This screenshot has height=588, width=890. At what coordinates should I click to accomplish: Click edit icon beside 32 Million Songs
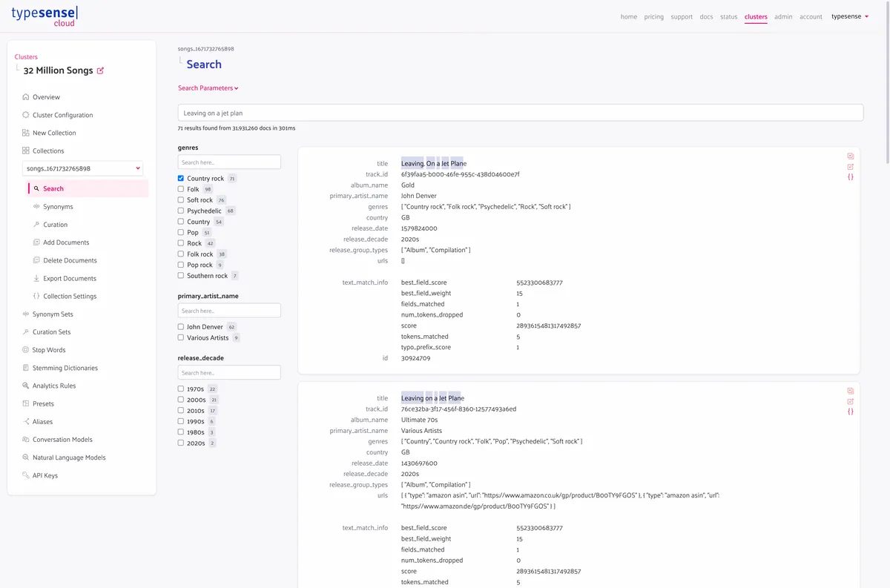tap(101, 71)
